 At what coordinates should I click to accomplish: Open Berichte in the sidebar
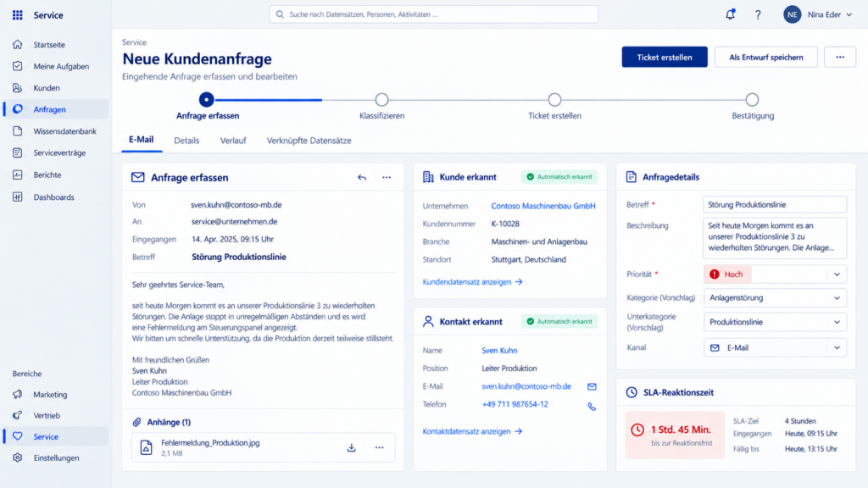click(56, 175)
